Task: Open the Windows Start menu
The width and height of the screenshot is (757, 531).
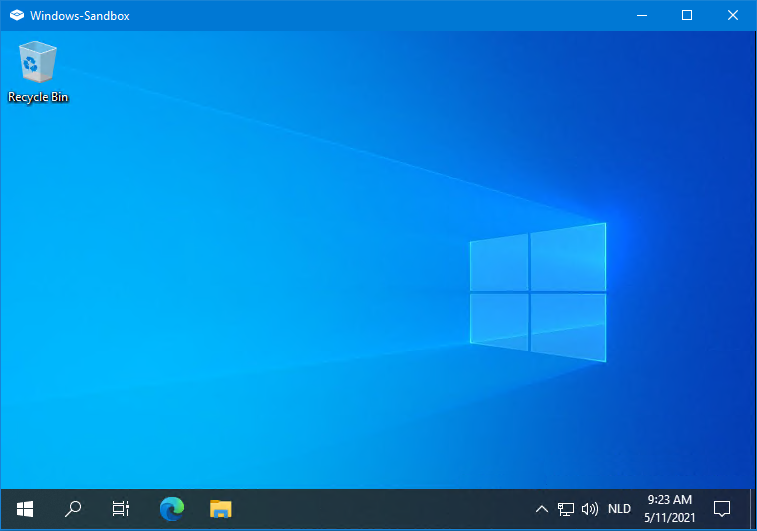Action: pos(25,509)
